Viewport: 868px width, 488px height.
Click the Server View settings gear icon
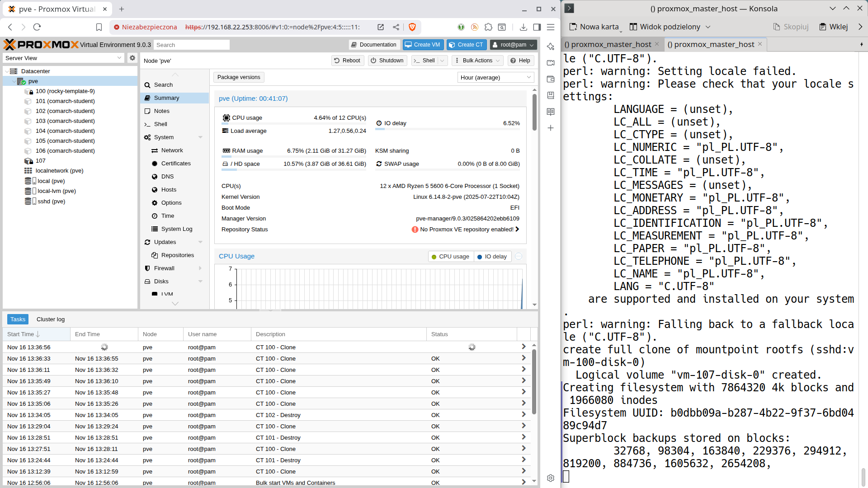(132, 58)
